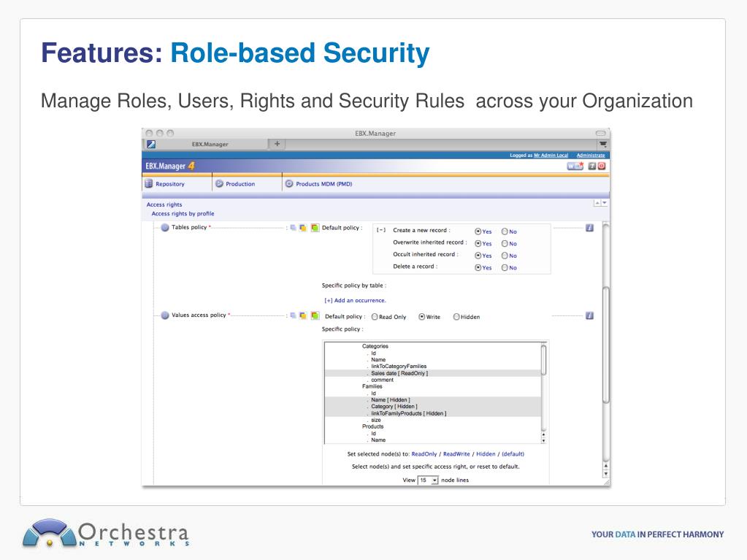Screen dimensions: 747x560
Task: Reset selected nodes to (default)
Action: pyautogui.click(x=513, y=454)
